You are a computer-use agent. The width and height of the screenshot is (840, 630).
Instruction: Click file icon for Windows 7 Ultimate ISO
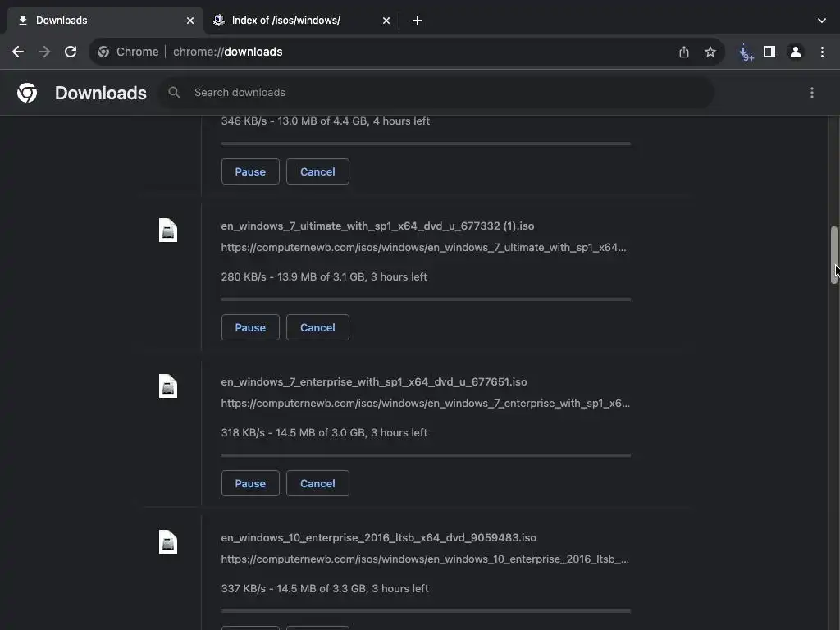click(168, 231)
